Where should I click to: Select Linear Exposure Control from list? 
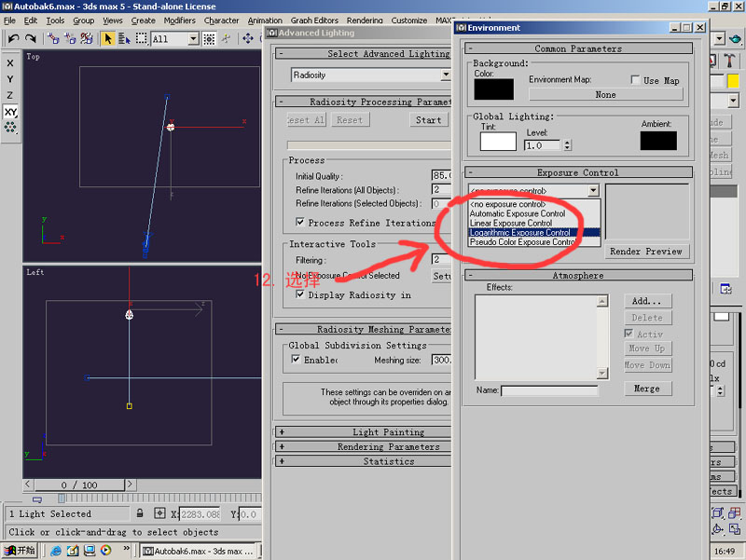coord(533,223)
